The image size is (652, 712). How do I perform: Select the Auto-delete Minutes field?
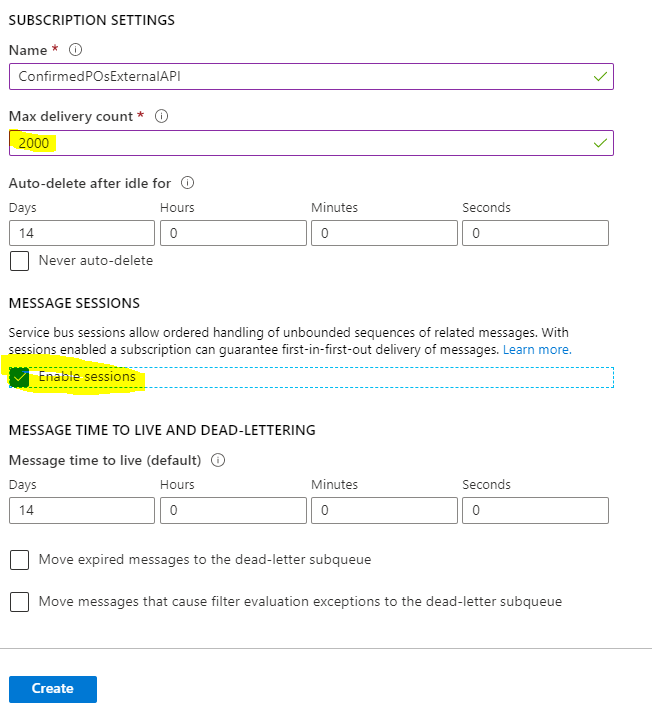pos(384,233)
